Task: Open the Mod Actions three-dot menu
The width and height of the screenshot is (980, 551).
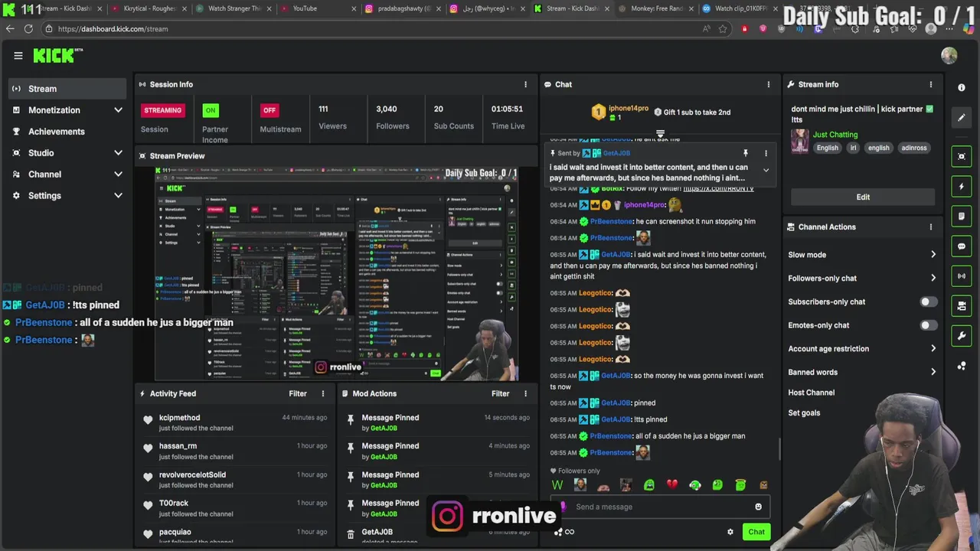Action: pos(525,393)
